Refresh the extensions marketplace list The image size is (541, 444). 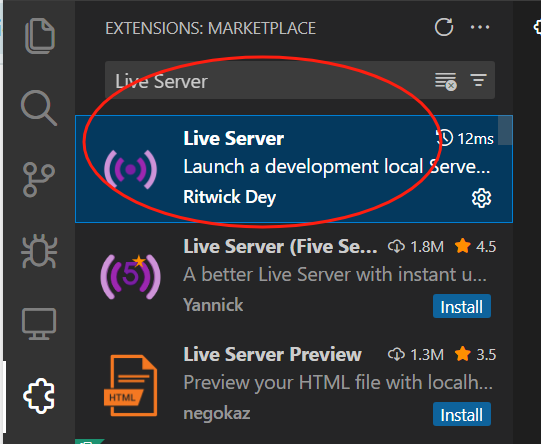click(444, 27)
